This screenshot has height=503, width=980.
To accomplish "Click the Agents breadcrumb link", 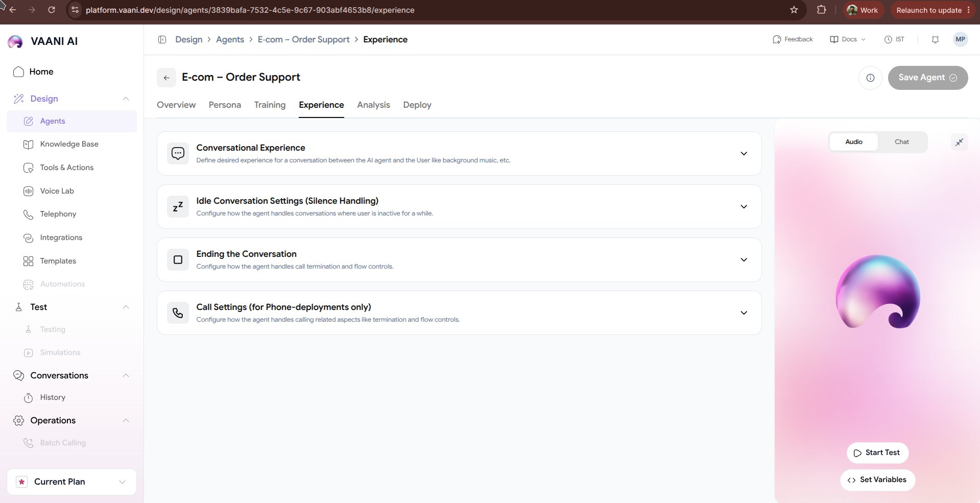I will (x=230, y=39).
